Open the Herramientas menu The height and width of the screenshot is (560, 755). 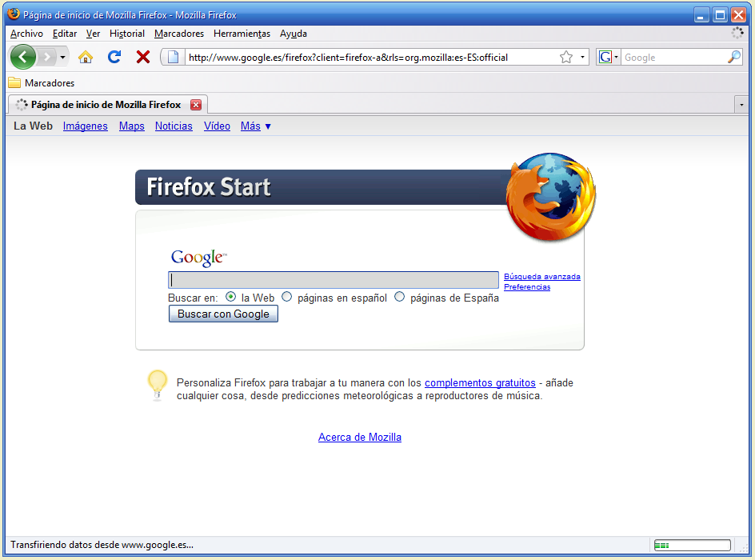tap(242, 34)
